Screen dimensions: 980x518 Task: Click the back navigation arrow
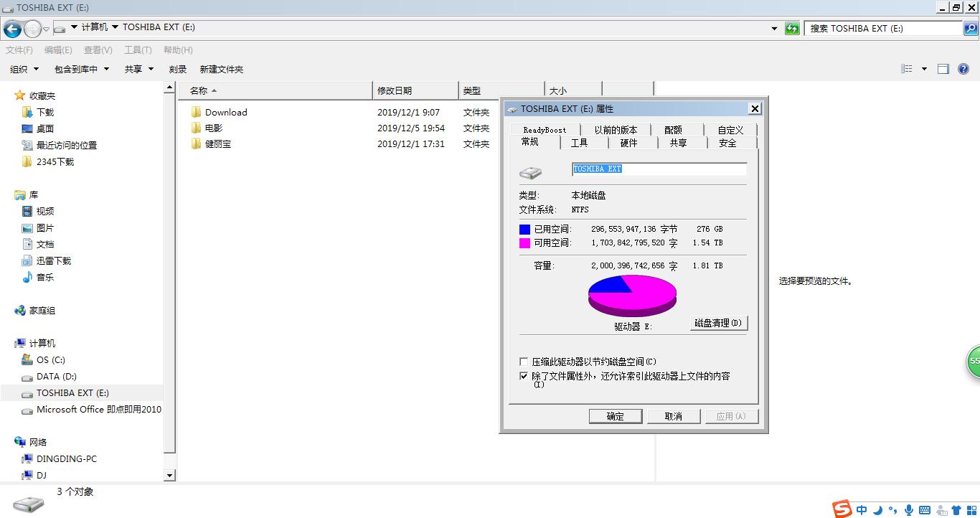coord(11,29)
